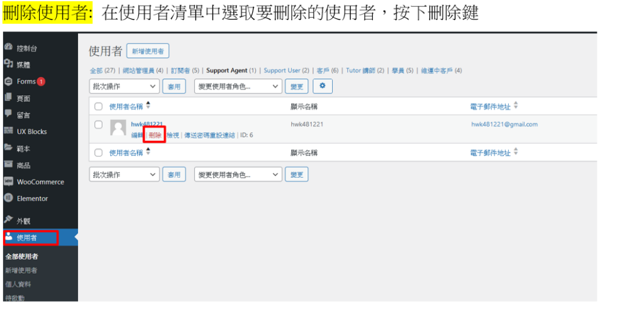Click the Forms icon in sidebar

point(8,81)
